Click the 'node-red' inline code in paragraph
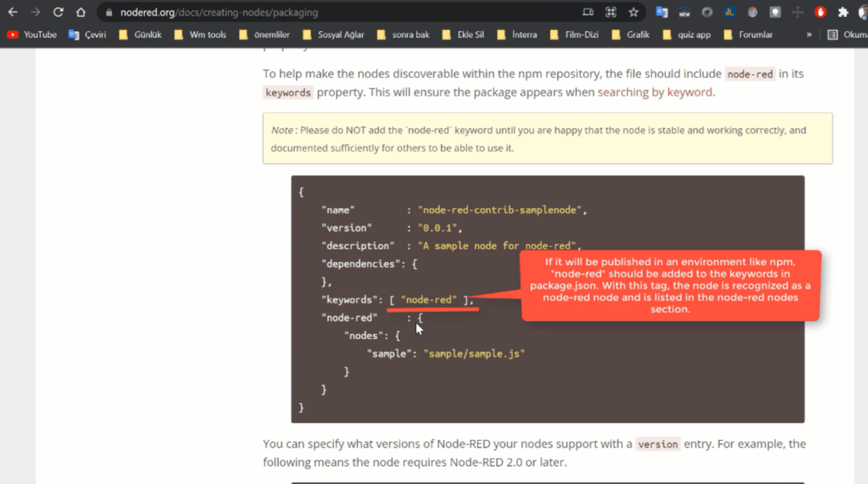 [x=750, y=75]
